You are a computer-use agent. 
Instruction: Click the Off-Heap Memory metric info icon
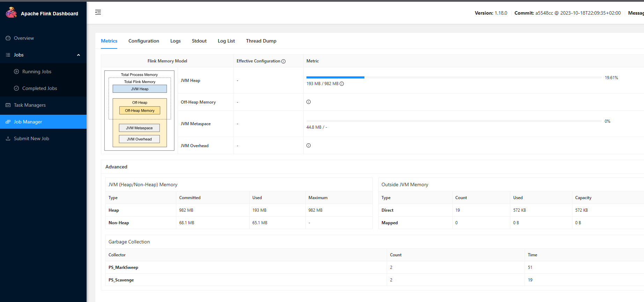tap(309, 102)
